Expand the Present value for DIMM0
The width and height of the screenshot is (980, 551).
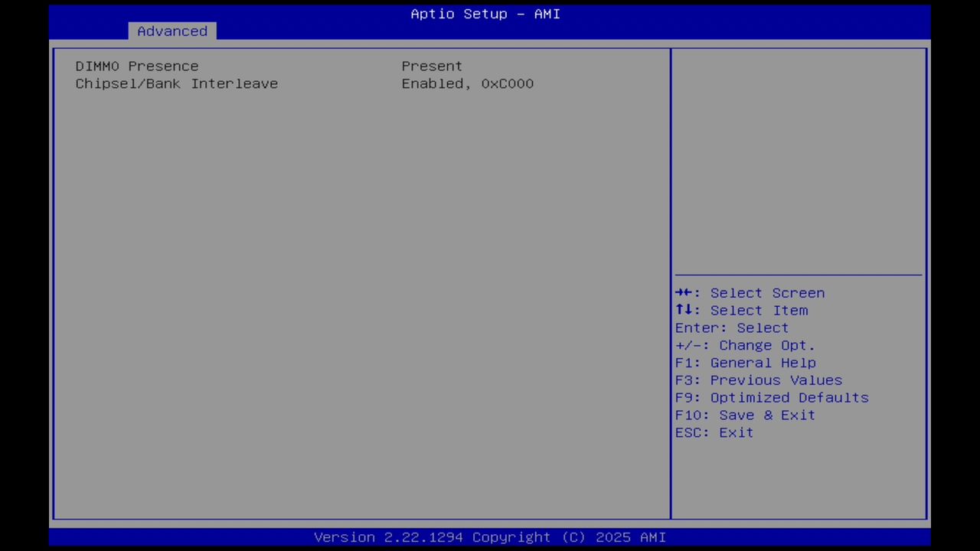tap(431, 66)
